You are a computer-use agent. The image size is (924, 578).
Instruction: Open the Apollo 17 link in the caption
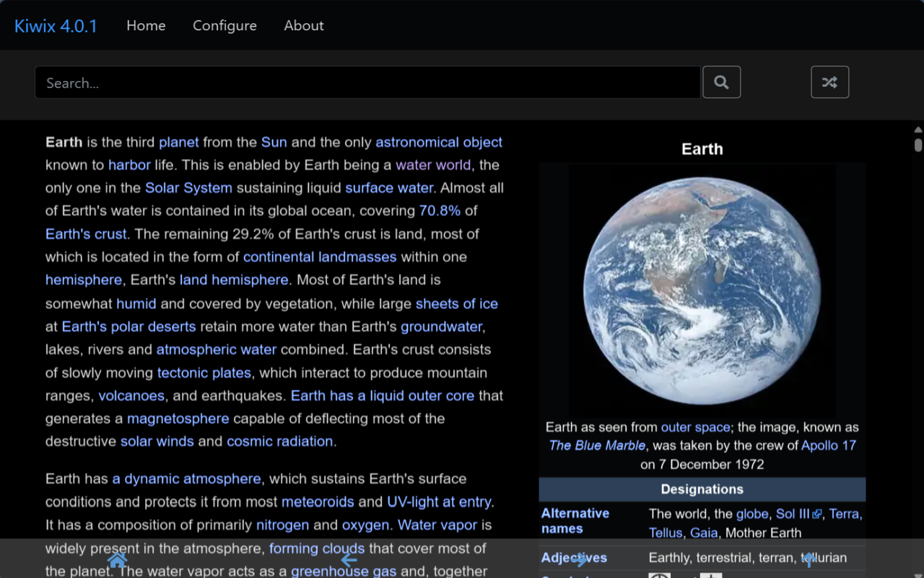[x=828, y=445]
